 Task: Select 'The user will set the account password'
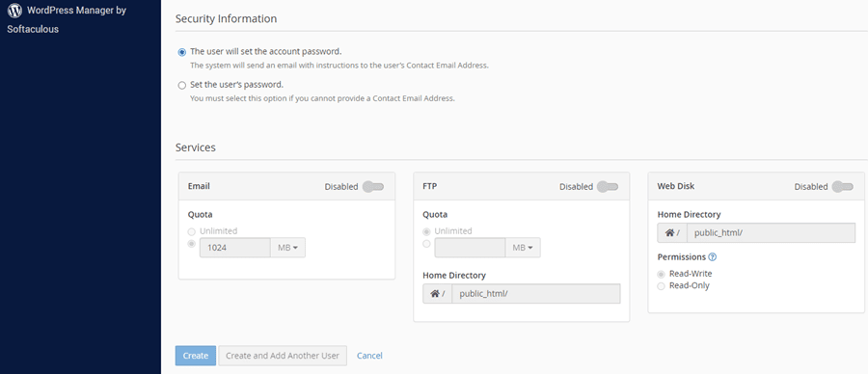click(x=182, y=53)
